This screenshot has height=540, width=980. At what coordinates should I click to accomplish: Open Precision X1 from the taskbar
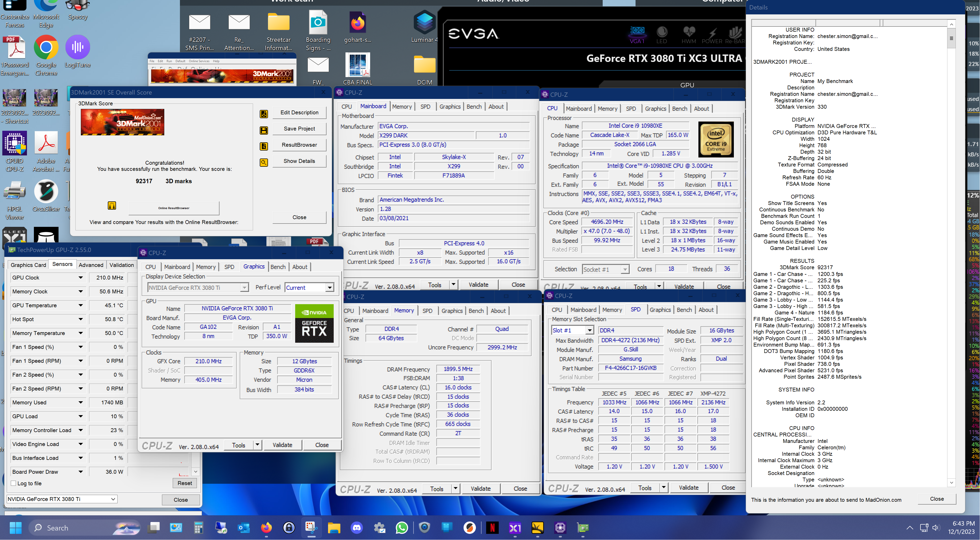[515, 528]
